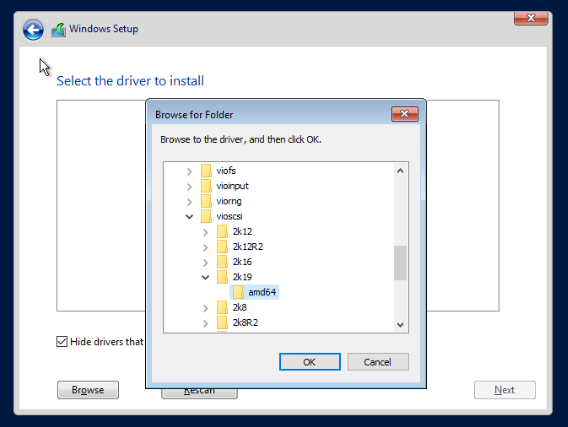Select the viorng folder icon

[206, 201]
